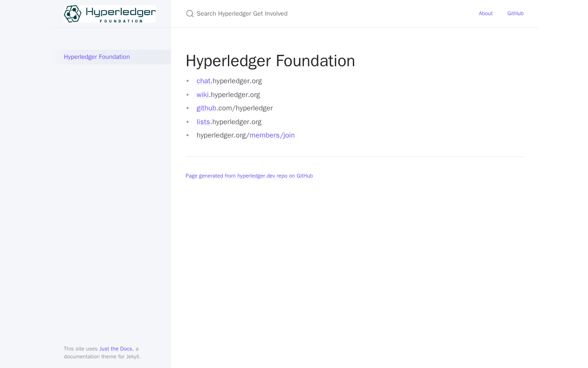The width and height of the screenshot is (588, 368).
Task: Click the members/join link
Action: pyautogui.click(x=272, y=135)
